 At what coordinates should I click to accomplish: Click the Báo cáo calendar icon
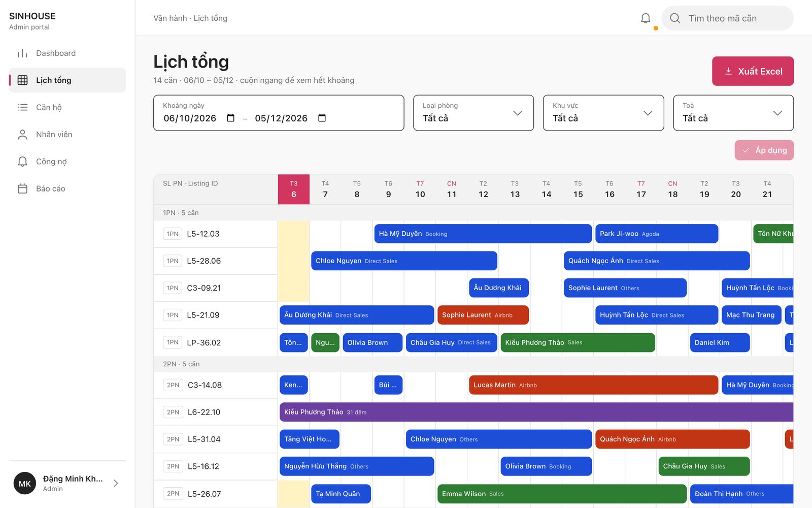[x=22, y=188]
